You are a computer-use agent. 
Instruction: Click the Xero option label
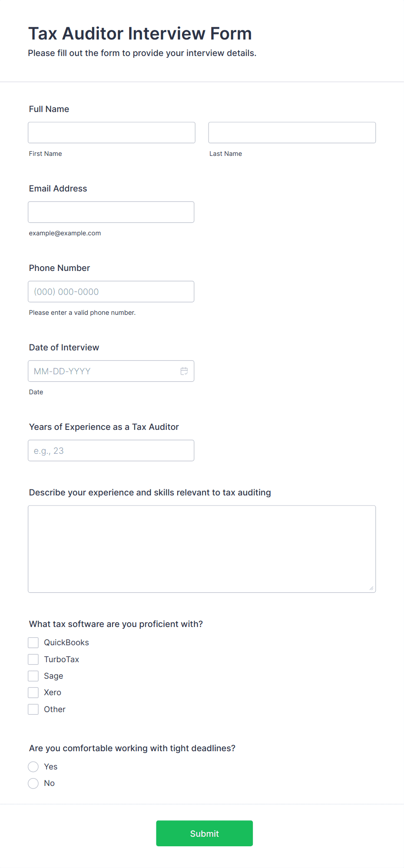click(x=53, y=693)
